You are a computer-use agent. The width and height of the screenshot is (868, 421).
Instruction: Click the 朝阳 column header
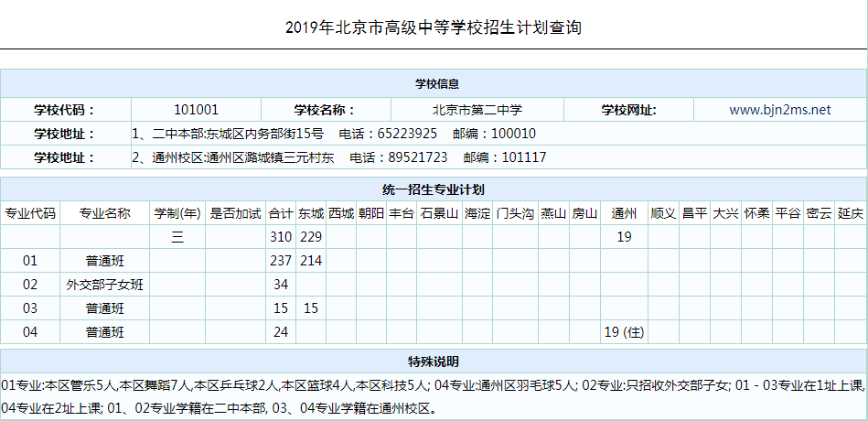[x=371, y=213]
